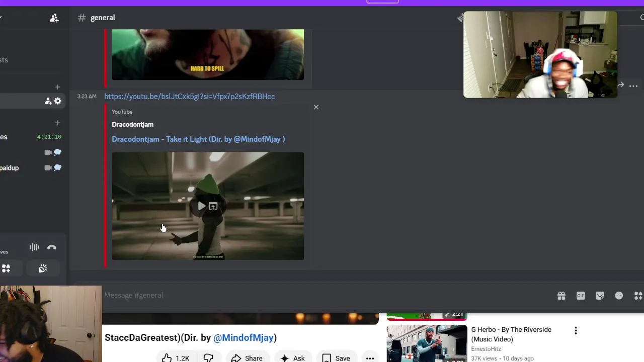
Task: Open the activities four-dots button in voice panel
Action: 6,268
